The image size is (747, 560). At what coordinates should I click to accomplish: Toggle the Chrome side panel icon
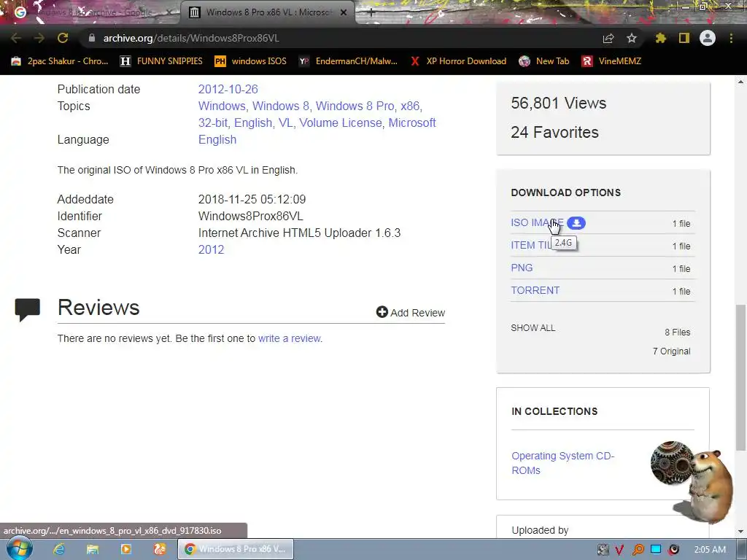pos(684,38)
